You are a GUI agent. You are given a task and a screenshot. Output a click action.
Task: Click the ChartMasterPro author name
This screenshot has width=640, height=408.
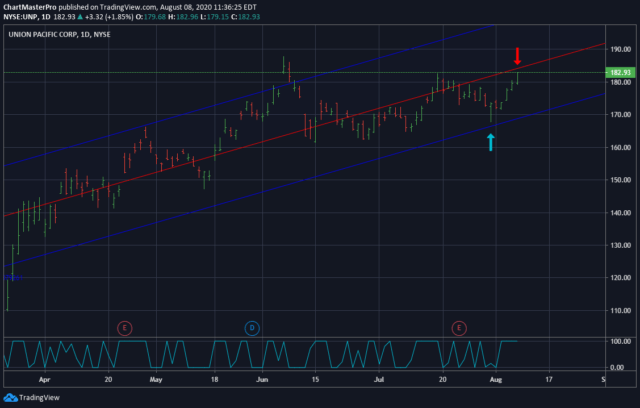tap(30, 7)
